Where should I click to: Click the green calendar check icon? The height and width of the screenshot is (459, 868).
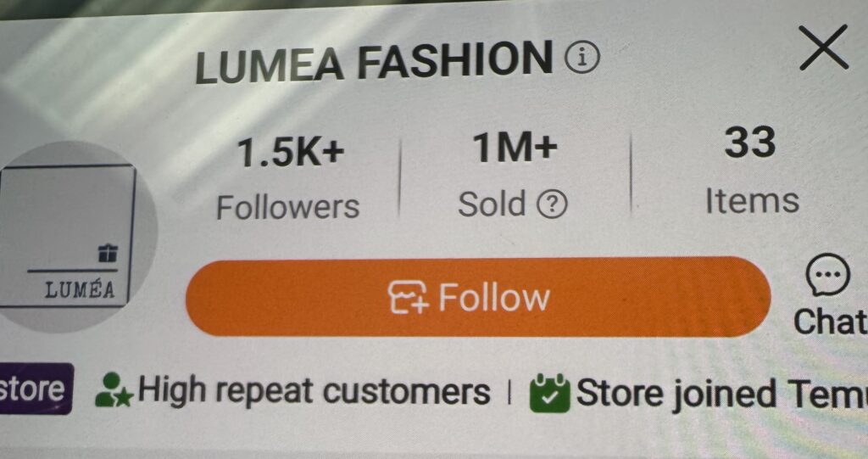point(549,394)
